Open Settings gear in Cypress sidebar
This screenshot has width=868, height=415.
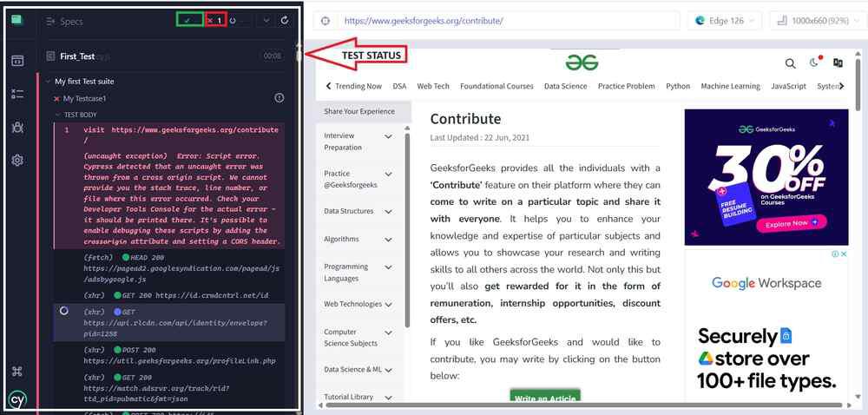[x=17, y=161]
